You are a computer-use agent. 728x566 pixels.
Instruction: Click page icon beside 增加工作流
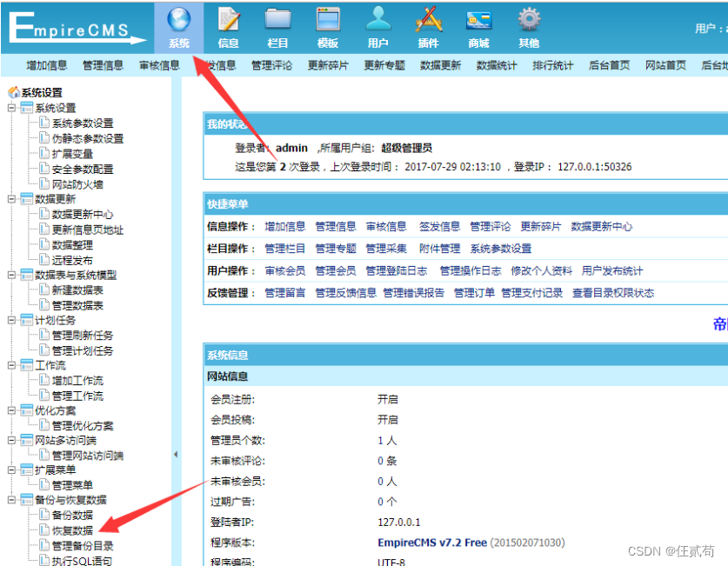point(44,380)
